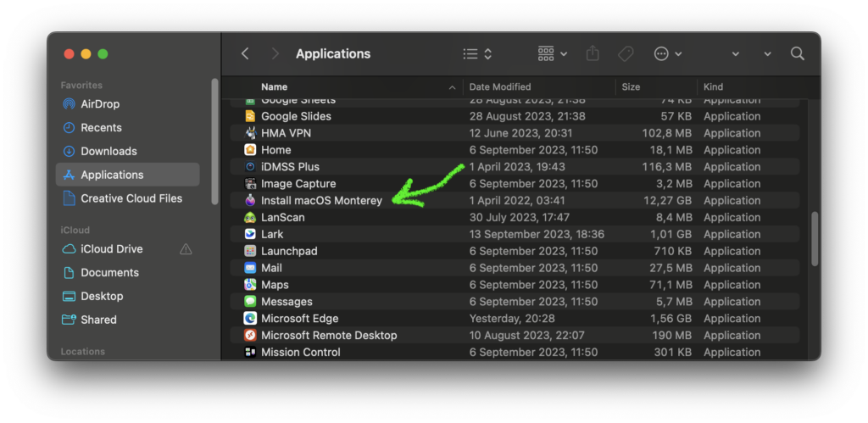Click the '1 April 2022, 03:41' date
Image resolution: width=868 pixels, height=423 pixels.
pyautogui.click(x=517, y=200)
